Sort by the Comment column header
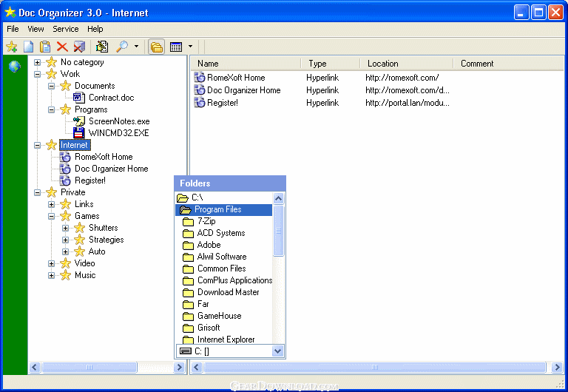Screen dimensions: 568x392 (510, 64)
